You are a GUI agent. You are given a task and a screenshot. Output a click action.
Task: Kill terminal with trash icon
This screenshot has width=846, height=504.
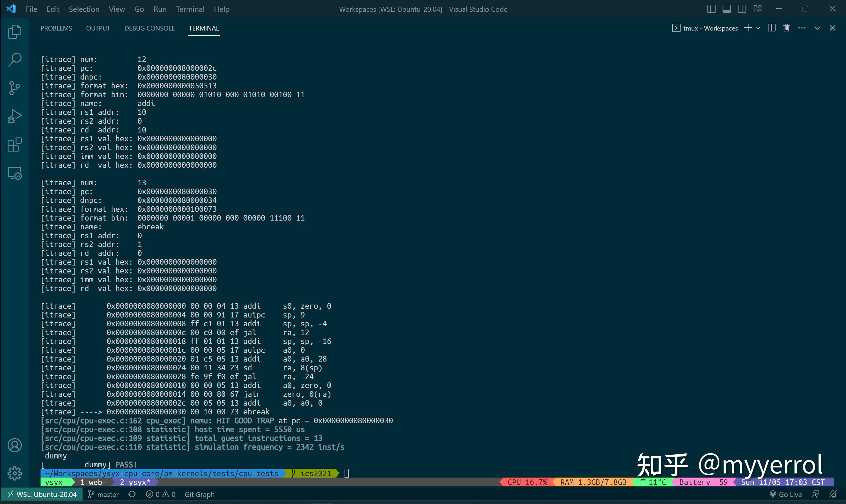point(786,28)
